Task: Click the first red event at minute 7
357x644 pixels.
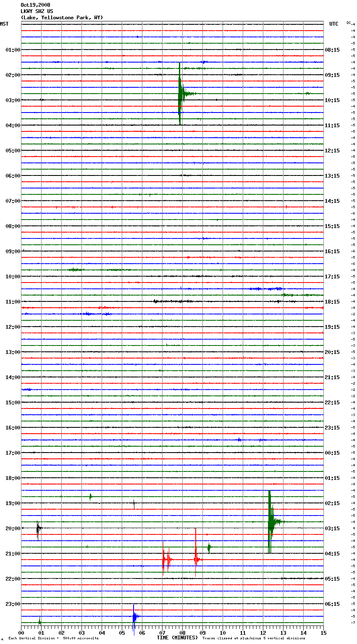Action: 163,559
